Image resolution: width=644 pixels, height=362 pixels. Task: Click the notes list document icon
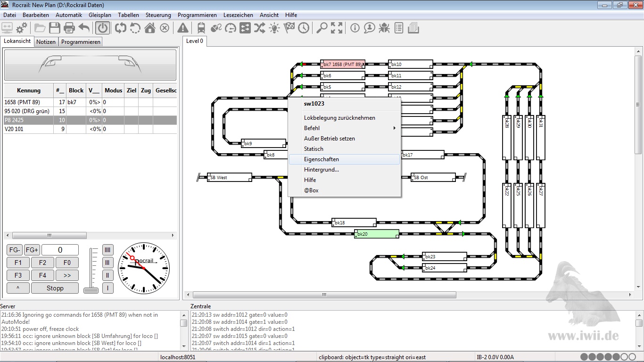tap(399, 28)
